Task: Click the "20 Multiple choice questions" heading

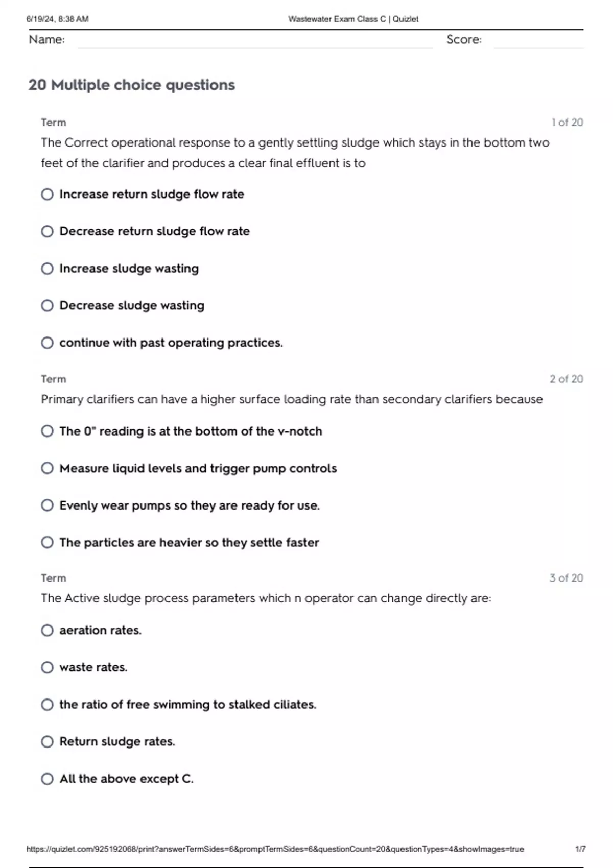Action: point(132,85)
